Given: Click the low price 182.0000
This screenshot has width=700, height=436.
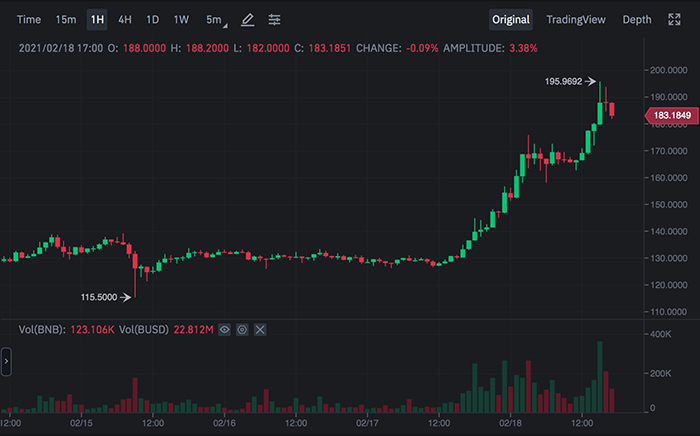Looking at the screenshot, I should tap(268, 48).
